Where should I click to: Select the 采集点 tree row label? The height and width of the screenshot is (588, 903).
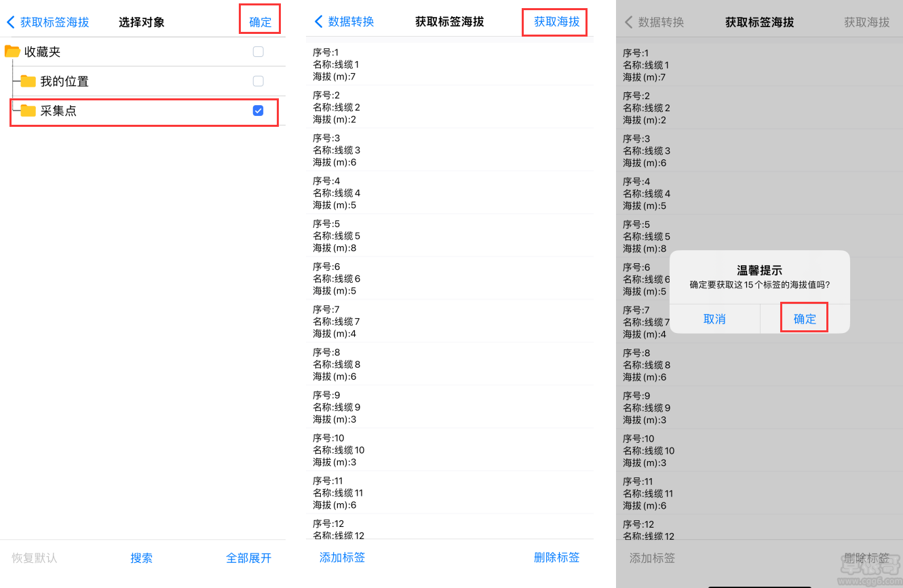click(58, 111)
